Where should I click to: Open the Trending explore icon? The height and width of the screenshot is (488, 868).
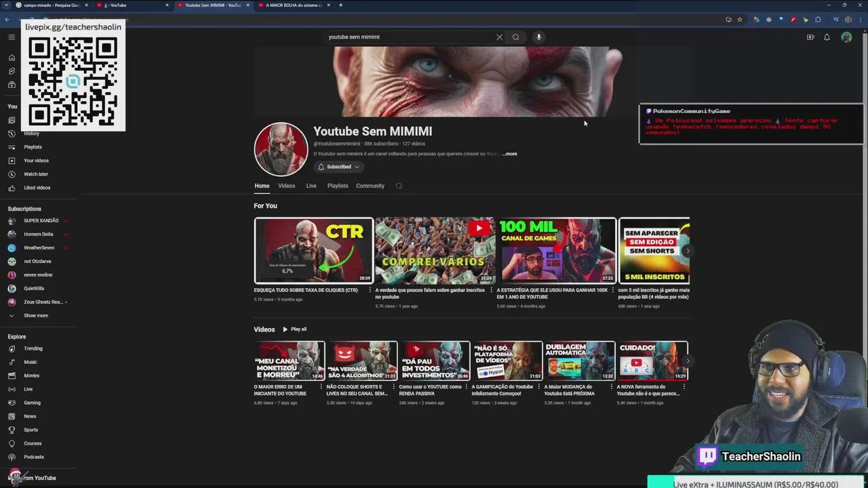tap(12, 348)
